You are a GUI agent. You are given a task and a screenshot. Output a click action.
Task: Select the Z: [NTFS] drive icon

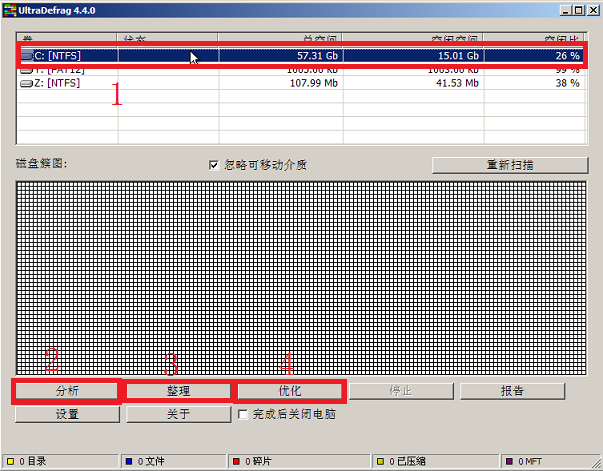click(26, 83)
